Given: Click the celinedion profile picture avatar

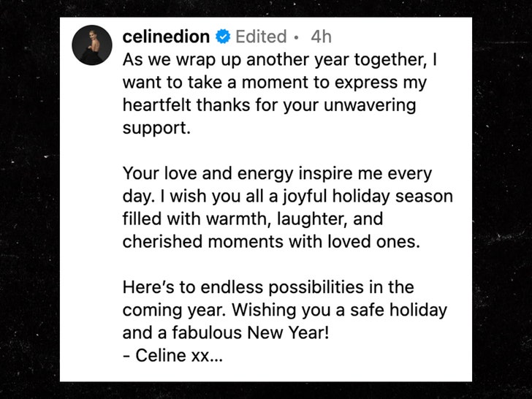Looking at the screenshot, I should [91, 48].
